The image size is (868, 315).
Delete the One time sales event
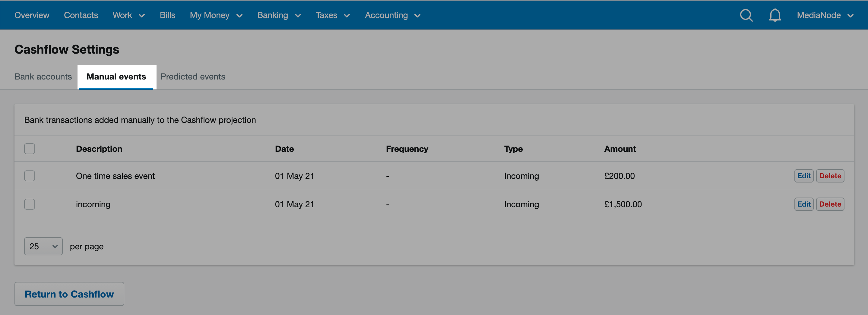coord(830,176)
